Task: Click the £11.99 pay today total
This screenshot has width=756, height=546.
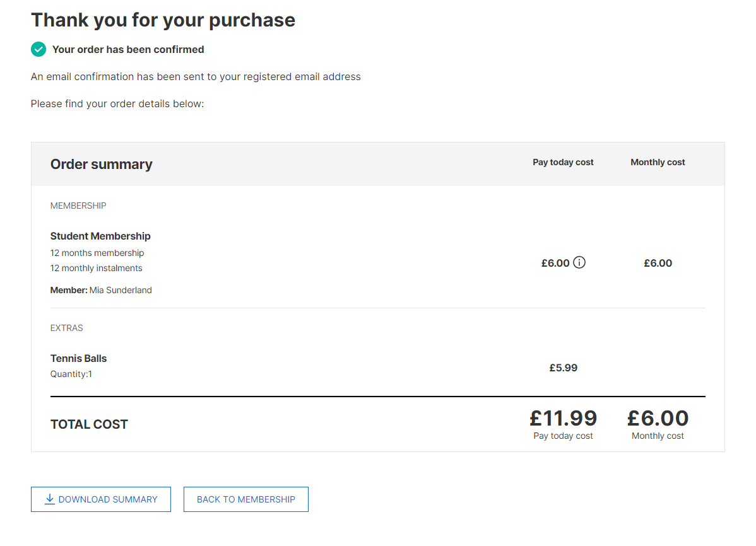Action: [563, 418]
